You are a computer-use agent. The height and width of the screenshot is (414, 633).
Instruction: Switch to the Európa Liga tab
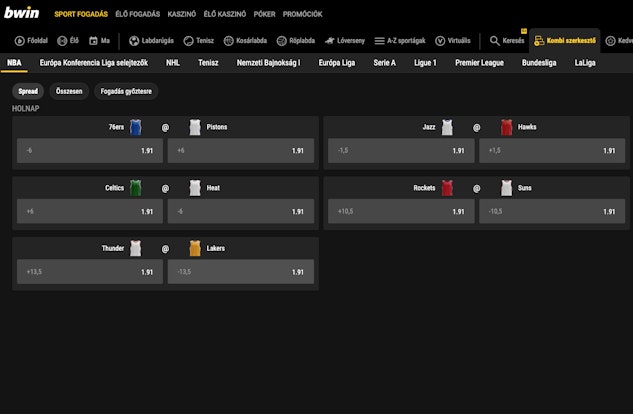pyautogui.click(x=337, y=63)
